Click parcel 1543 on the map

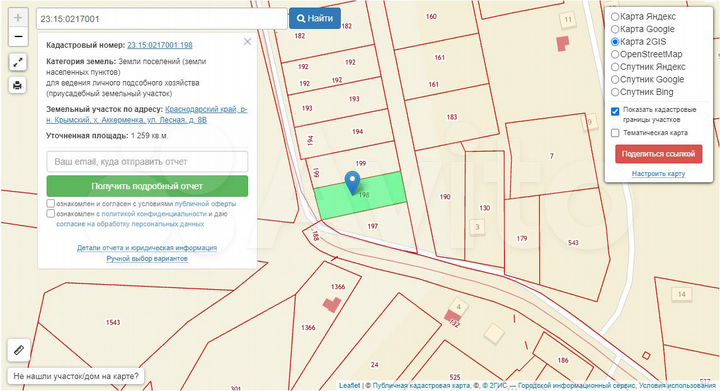click(113, 323)
